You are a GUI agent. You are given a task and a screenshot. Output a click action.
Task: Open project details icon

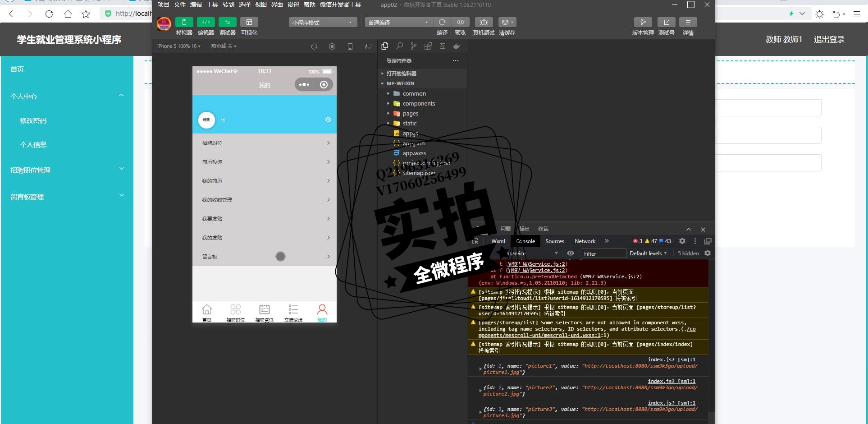(x=688, y=22)
